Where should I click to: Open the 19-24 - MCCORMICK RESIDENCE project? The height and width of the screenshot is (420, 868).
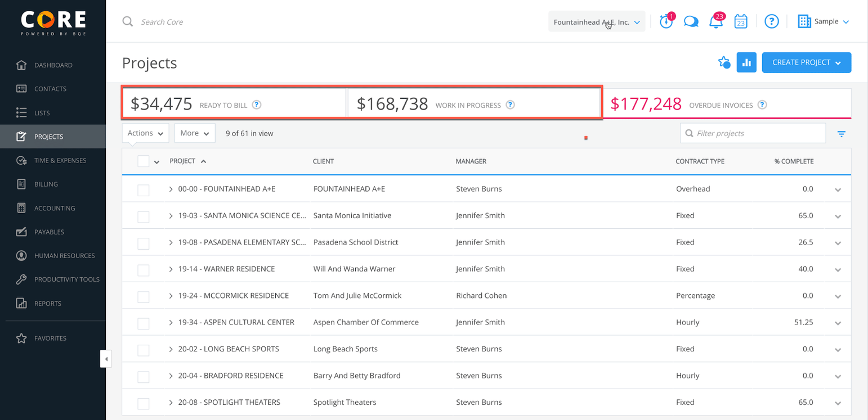(234, 296)
